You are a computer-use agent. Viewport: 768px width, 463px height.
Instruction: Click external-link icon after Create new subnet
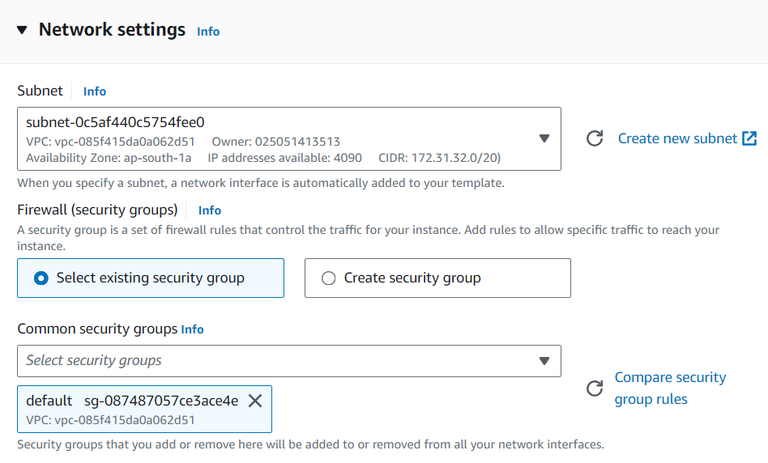pyautogui.click(x=749, y=138)
